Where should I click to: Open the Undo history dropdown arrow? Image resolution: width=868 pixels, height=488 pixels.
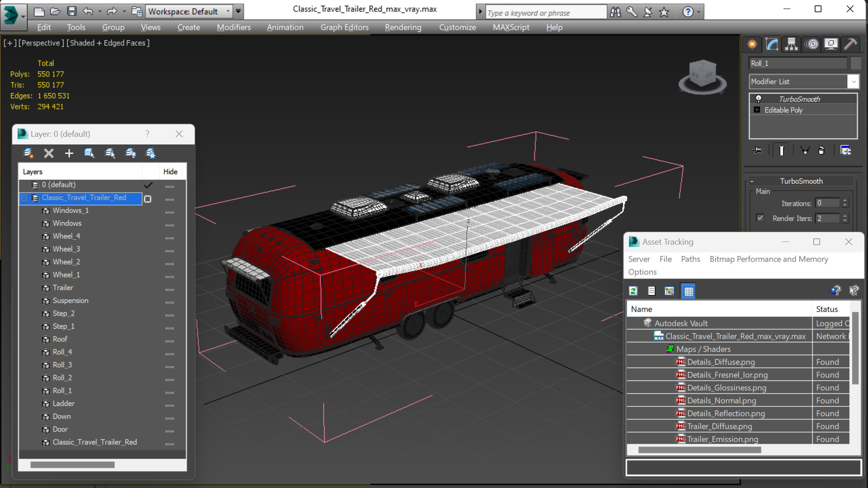pos(100,11)
